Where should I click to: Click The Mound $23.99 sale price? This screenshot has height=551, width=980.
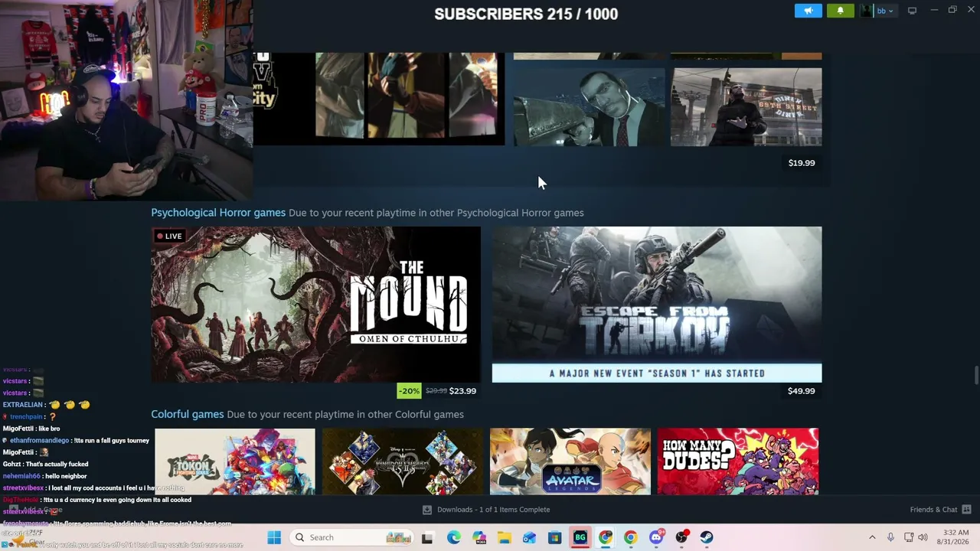click(462, 391)
